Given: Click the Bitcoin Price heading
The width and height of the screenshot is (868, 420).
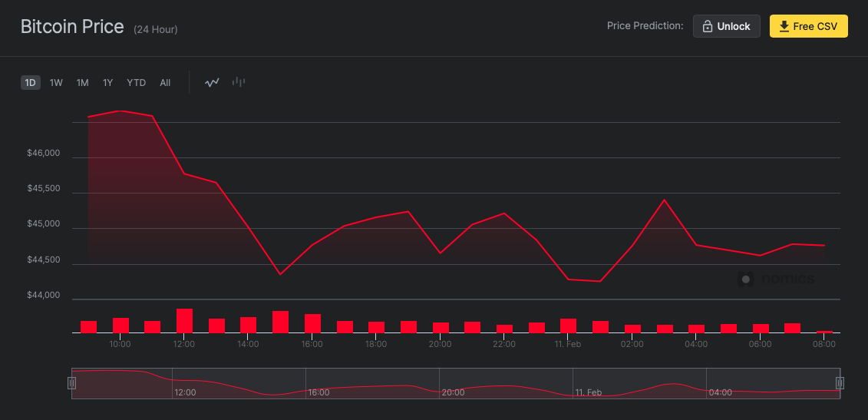Looking at the screenshot, I should pos(72,27).
